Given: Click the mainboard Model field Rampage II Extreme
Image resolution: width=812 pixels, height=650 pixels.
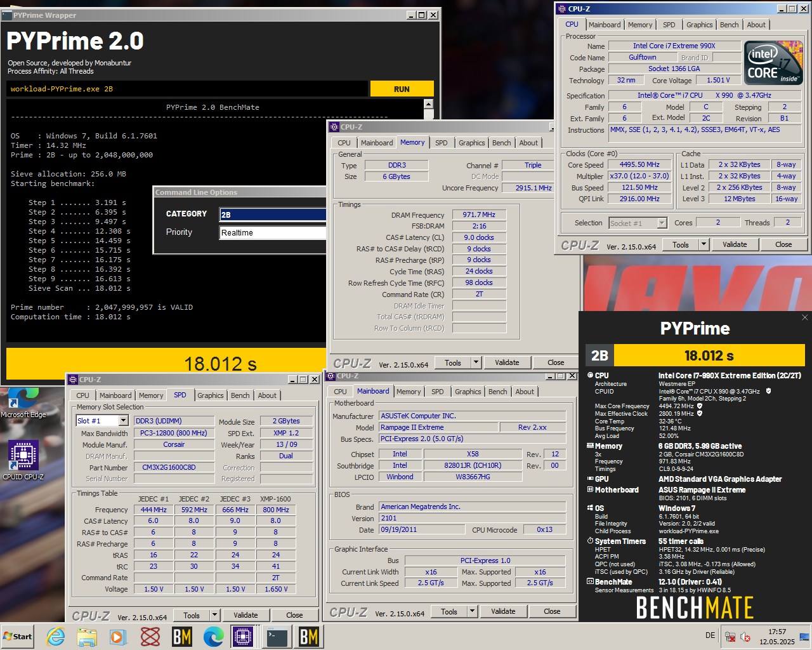Looking at the screenshot, I should 440,428.
